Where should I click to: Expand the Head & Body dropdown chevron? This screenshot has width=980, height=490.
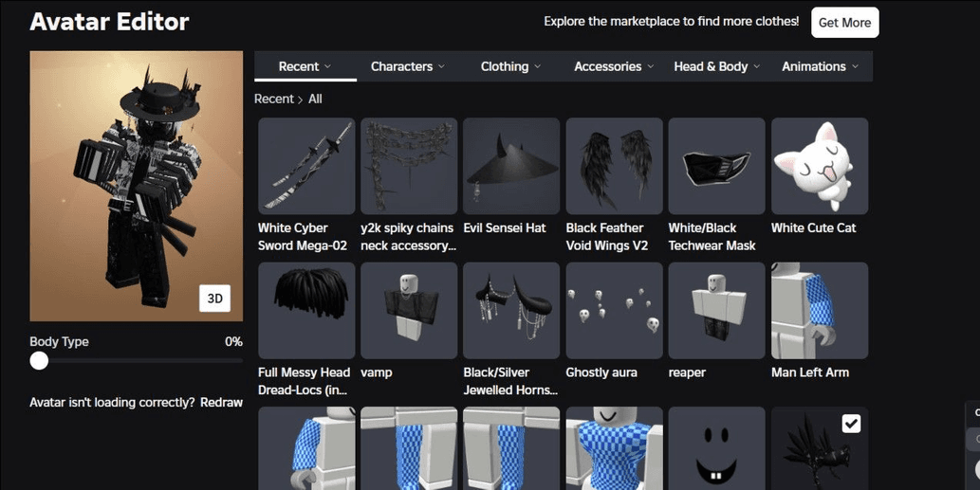point(757,66)
